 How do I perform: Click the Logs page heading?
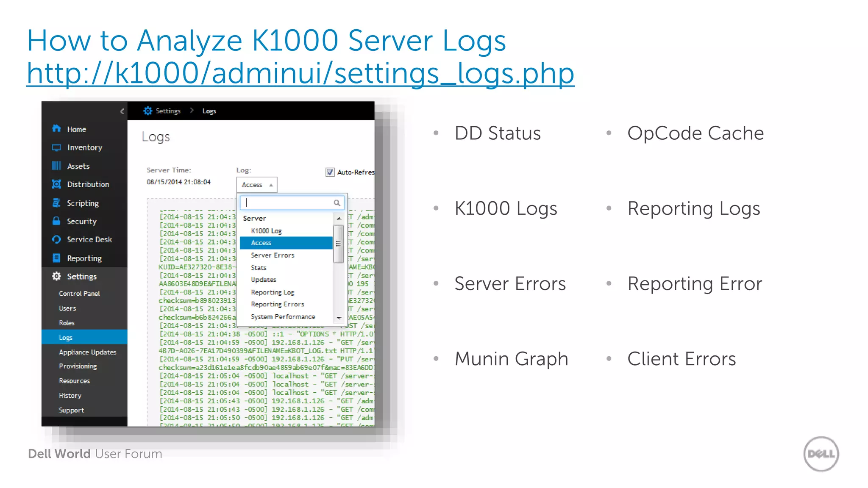click(156, 137)
